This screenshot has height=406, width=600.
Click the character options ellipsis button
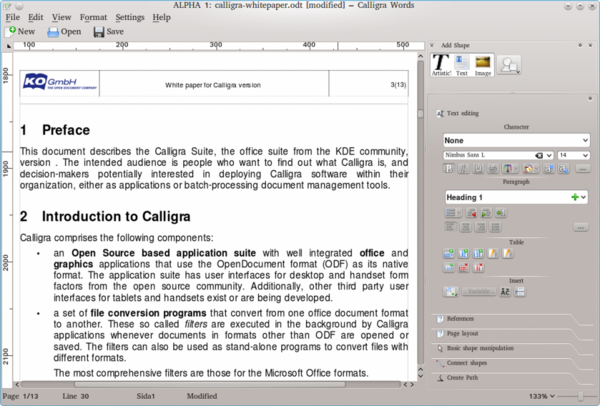coord(582,169)
